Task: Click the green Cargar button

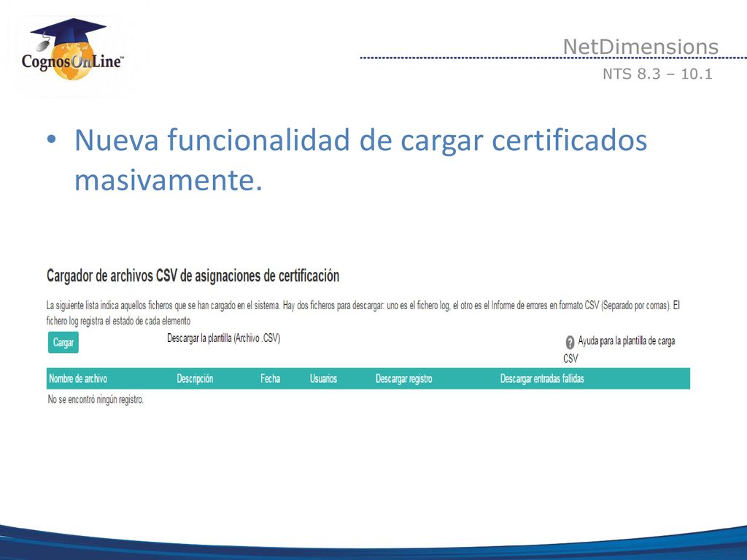Action: pyautogui.click(x=63, y=343)
